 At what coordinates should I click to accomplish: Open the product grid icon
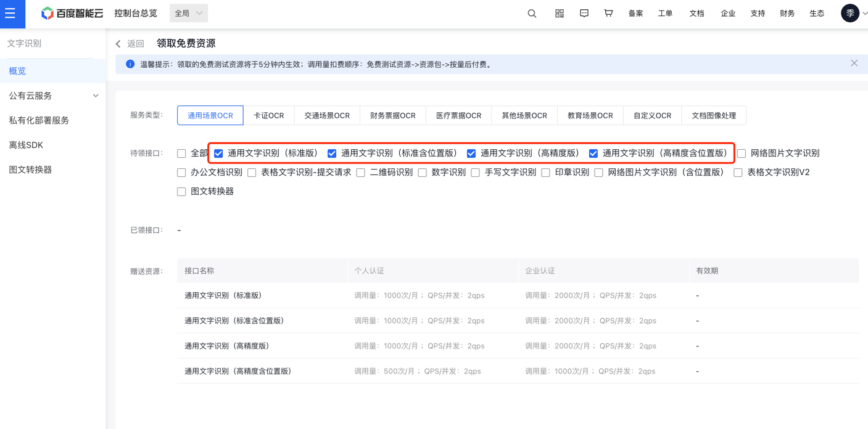point(560,14)
